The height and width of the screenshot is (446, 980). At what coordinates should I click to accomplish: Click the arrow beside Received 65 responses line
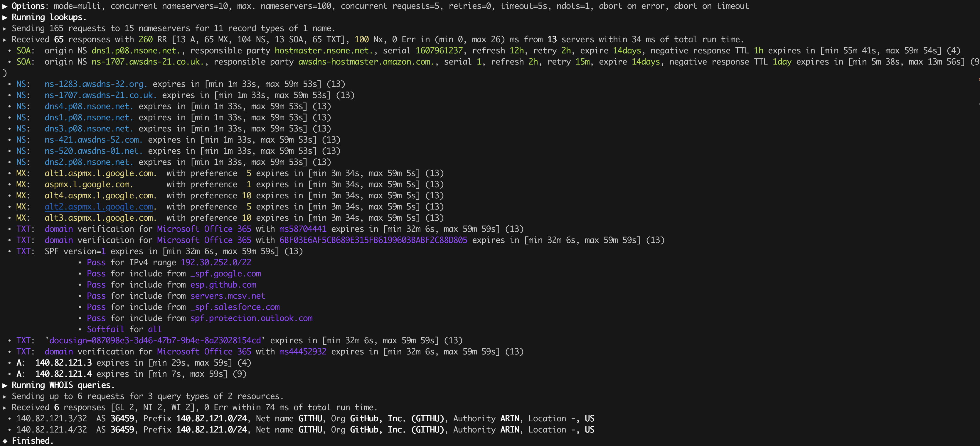coord(5,39)
